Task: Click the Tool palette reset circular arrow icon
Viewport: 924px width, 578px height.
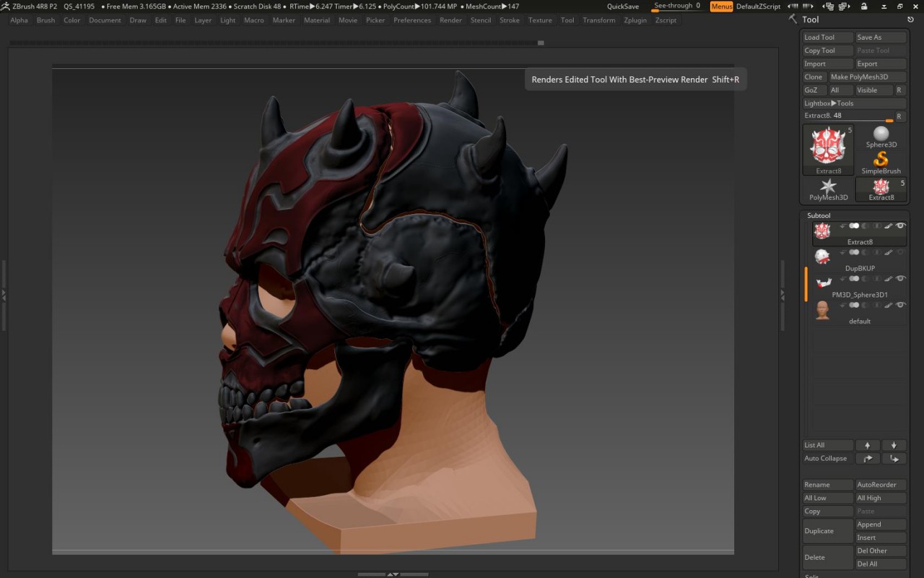Action: click(910, 20)
